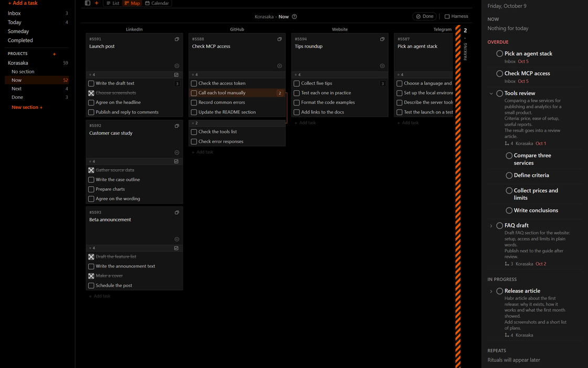Uncheck the Make a cover task
Screen dimensions: 588x368
[91, 276]
